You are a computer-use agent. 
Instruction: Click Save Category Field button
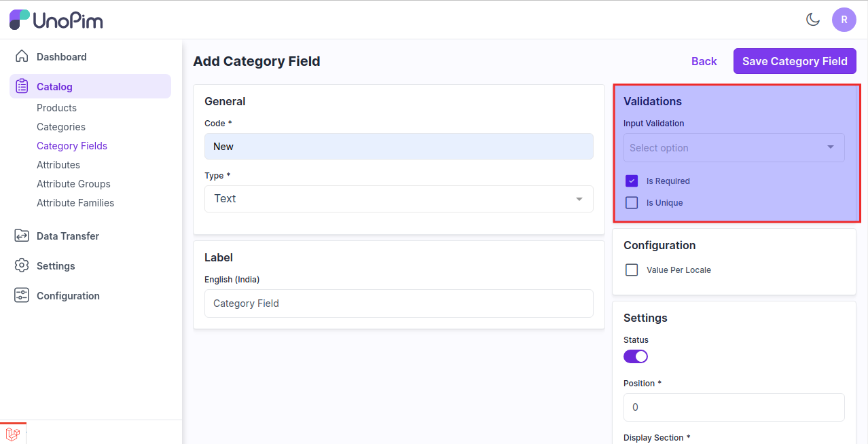[x=794, y=61]
